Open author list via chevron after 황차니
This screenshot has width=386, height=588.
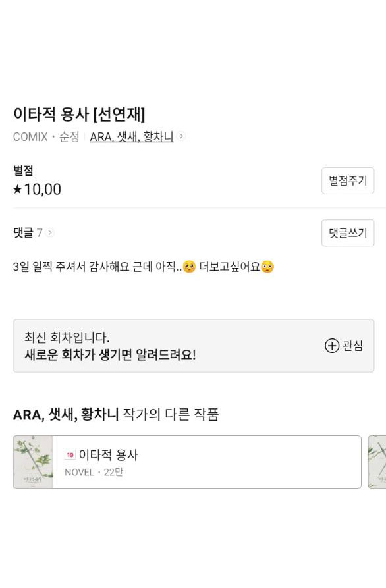tap(181, 137)
